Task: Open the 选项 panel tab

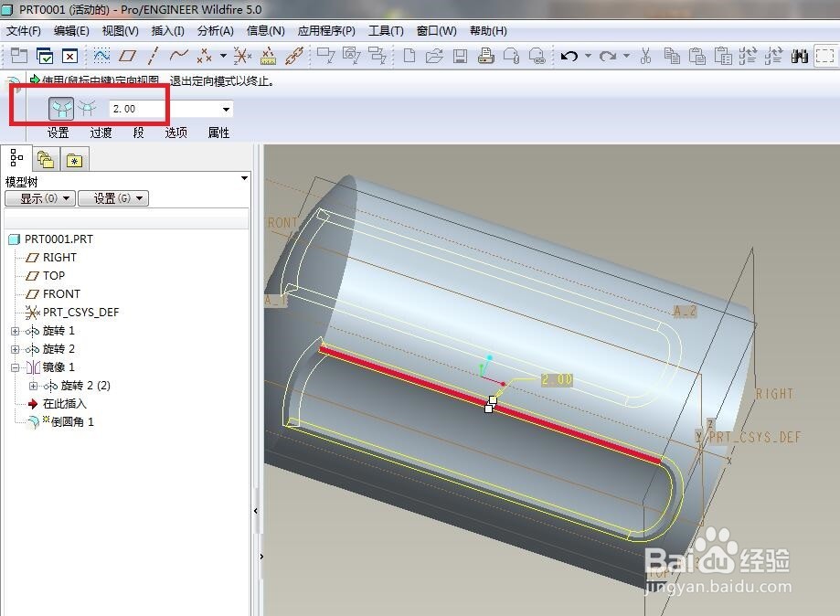Action: (x=175, y=133)
